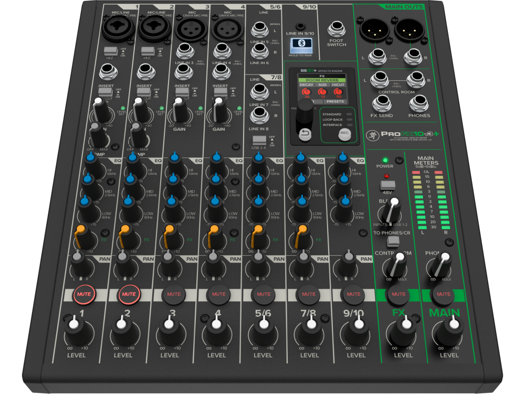The image size is (525, 420).
Task: Select the ROOM REVERB effect name on screen
Action: (x=322, y=80)
